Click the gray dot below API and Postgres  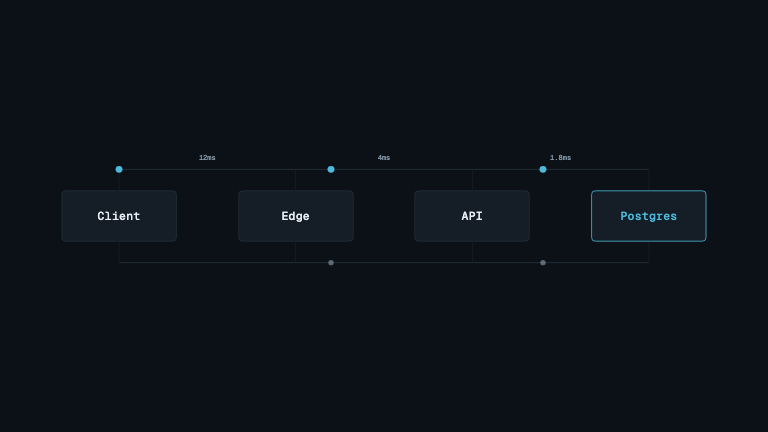543,263
